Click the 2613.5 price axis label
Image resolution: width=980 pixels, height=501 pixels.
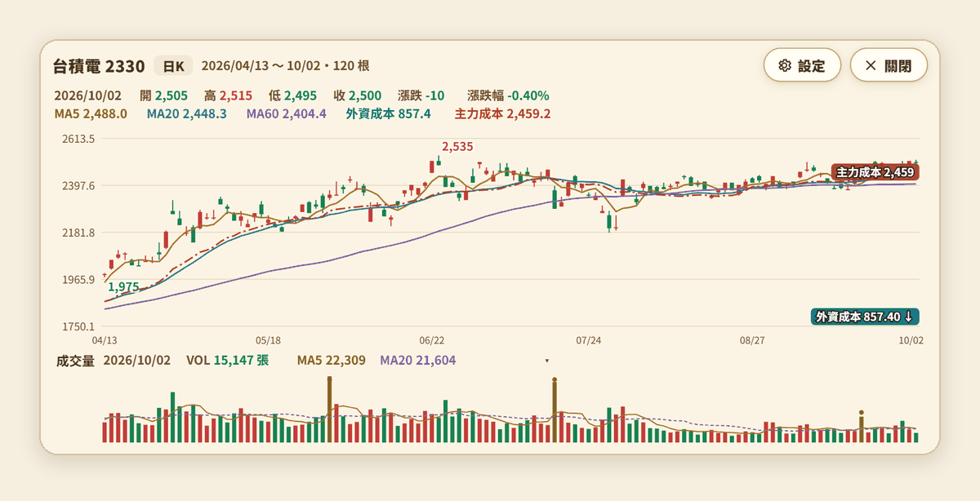point(78,140)
